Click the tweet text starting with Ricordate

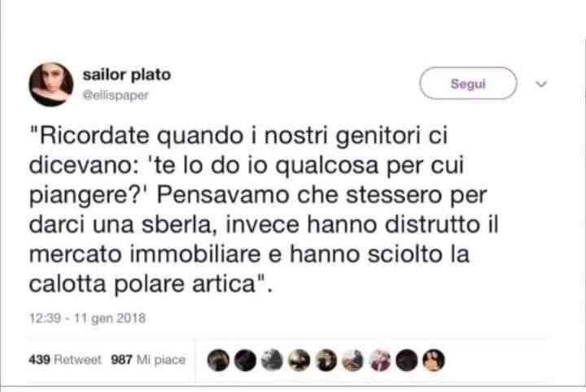(x=264, y=210)
